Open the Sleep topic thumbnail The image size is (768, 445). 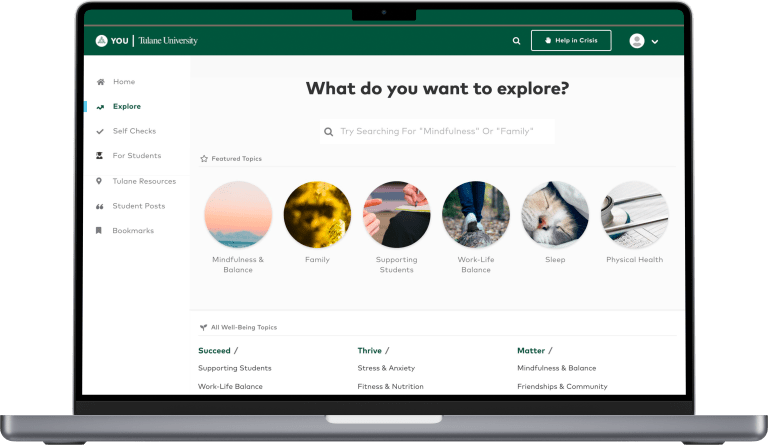click(555, 214)
